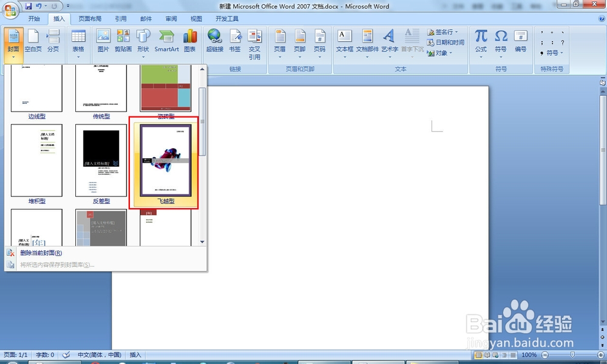Open the Table (表格) insert menu
Screen dimensions: 607x364
pos(78,44)
